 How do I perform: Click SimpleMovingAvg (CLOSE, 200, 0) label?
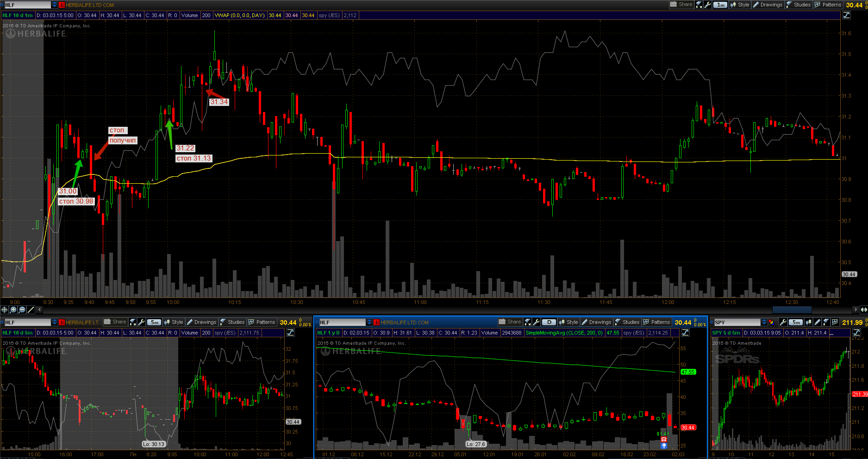click(x=564, y=333)
